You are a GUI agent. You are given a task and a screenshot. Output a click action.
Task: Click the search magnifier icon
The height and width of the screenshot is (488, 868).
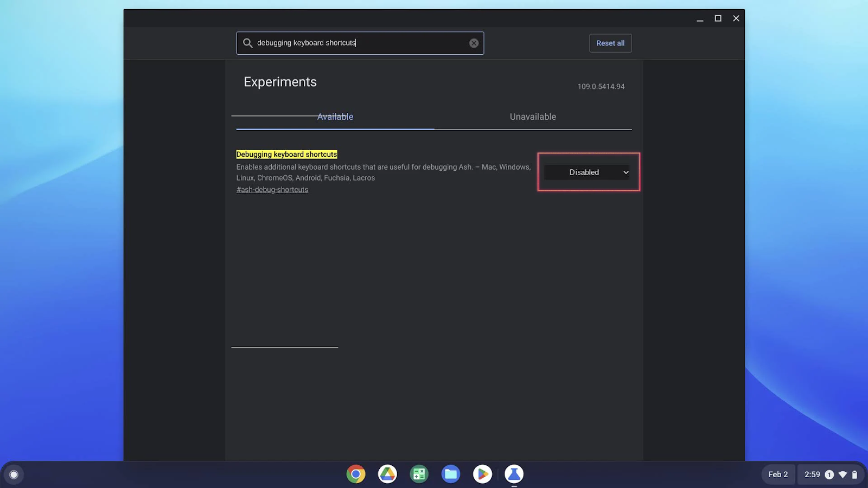coord(248,43)
